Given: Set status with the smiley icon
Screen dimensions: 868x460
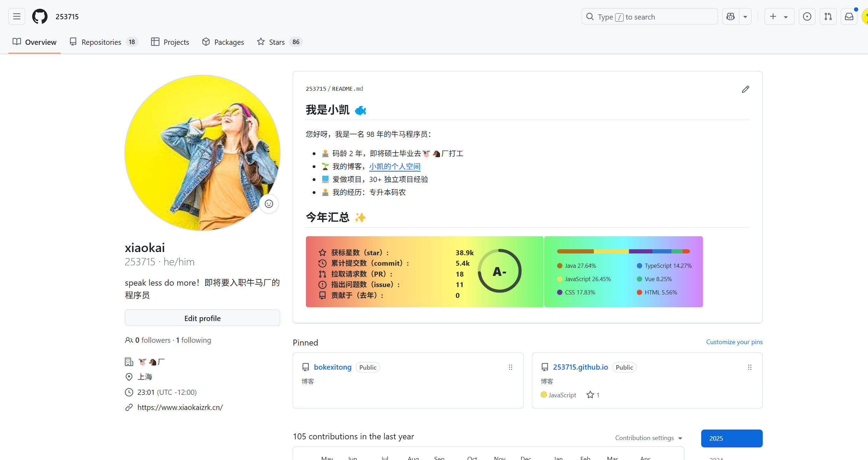Looking at the screenshot, I should pos(269,204).
